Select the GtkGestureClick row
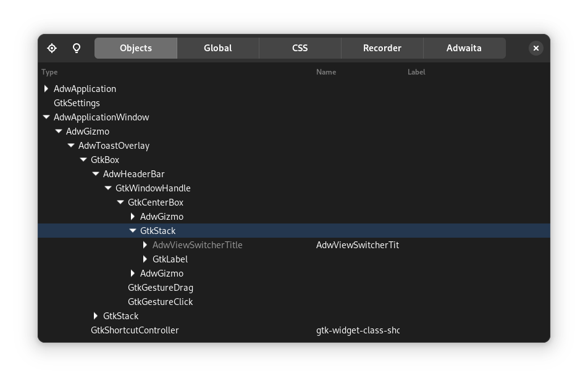The image size is (588, 384). pos(161,301)
